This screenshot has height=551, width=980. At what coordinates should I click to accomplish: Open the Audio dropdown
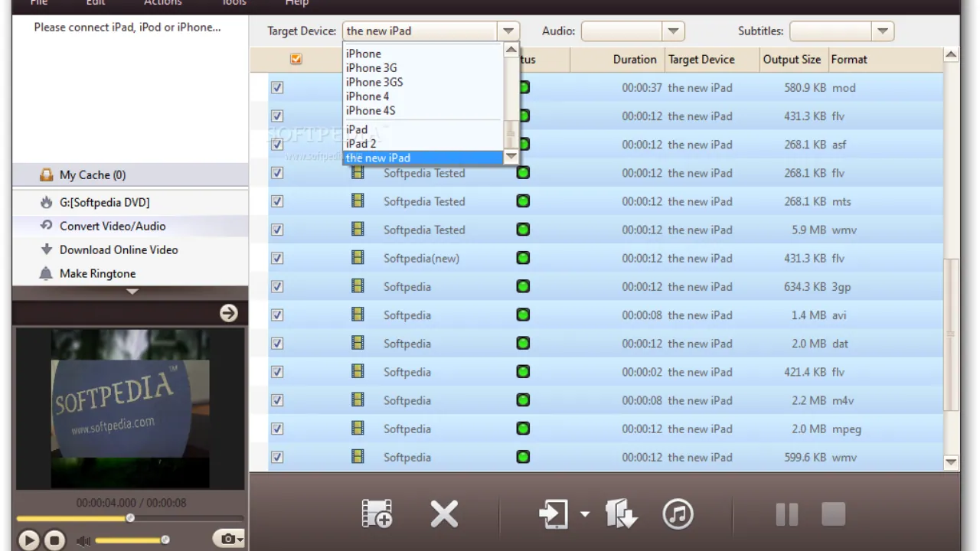point(673,31)
